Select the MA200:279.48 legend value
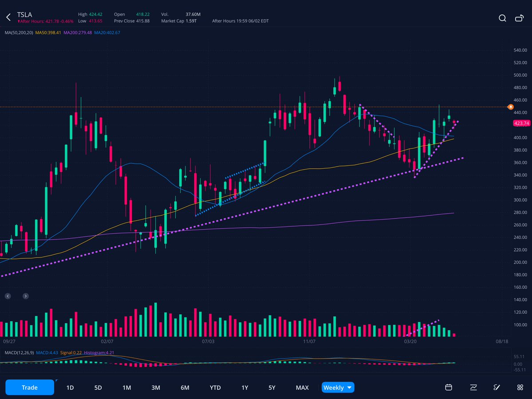The width and height of the screenshot is (532, 399). click(78, 32)
